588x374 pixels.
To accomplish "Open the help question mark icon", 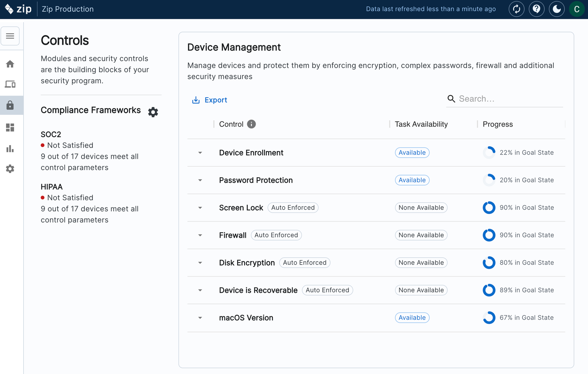I will tap(536, 9).
